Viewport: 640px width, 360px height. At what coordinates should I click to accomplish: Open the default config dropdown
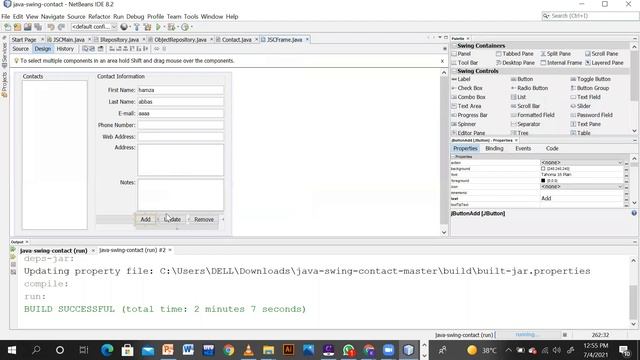94,27
